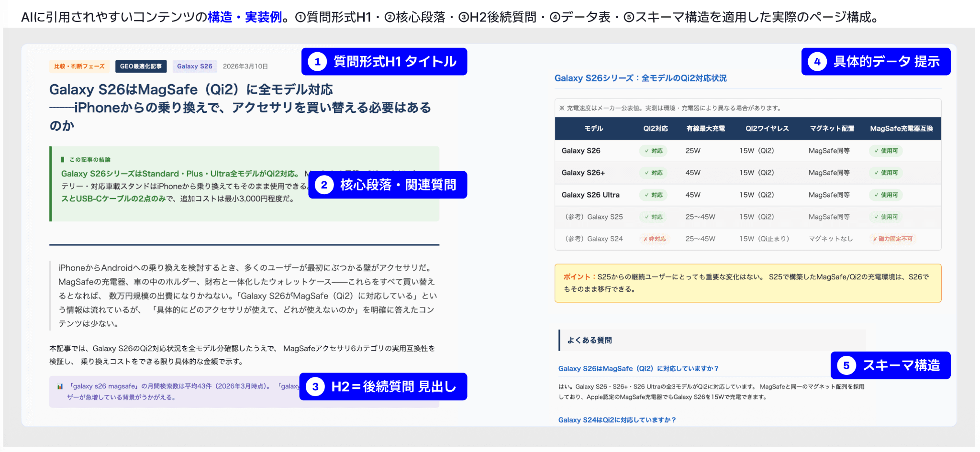Click the 比較・判断フェーズ tag
980x452 pixels.
click(x=79, y=66)
